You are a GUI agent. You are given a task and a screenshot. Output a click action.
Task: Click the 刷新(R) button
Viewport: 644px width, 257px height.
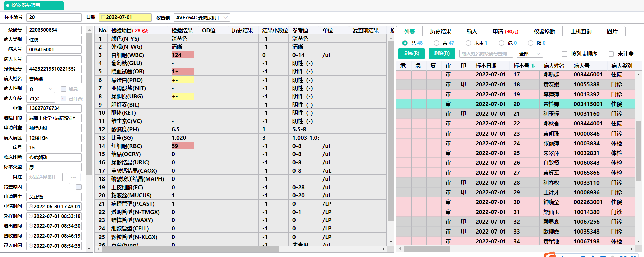click(412, 54)
